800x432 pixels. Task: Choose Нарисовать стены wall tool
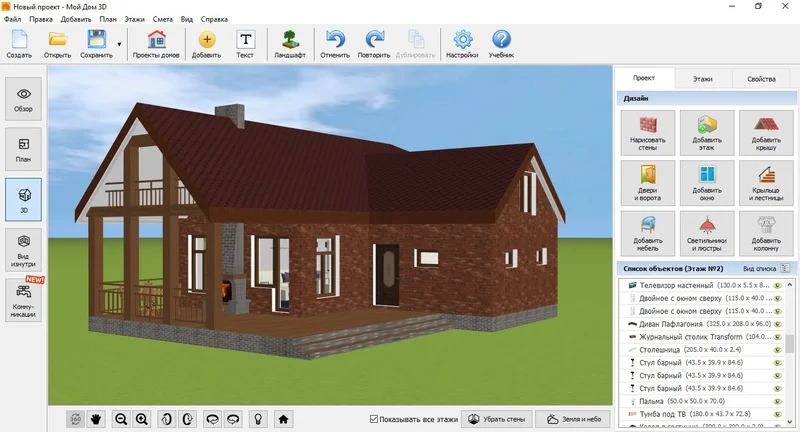tap(648, 133)
